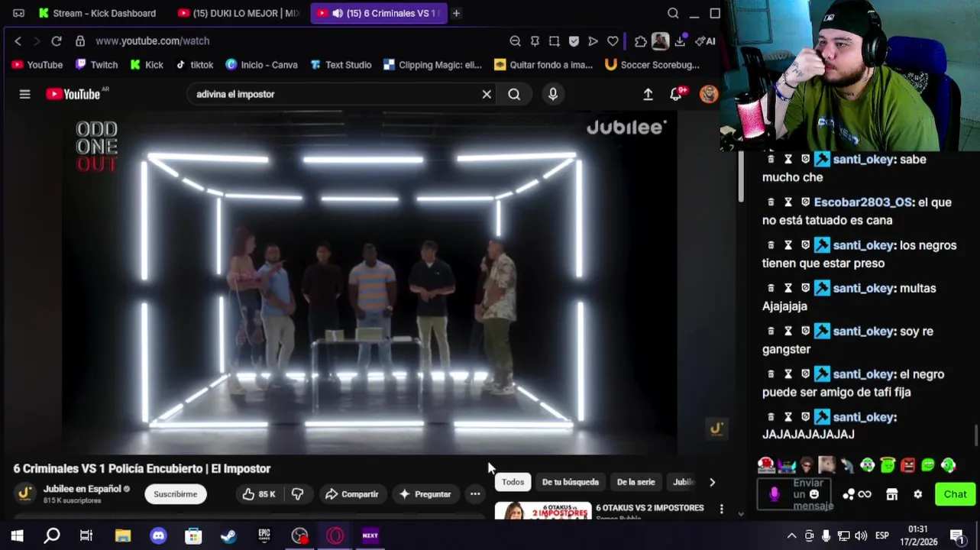This screenshot has height=550, width=980.
Task: Open the Opera sidebar panel icon
Action: [x=18, y=13]
